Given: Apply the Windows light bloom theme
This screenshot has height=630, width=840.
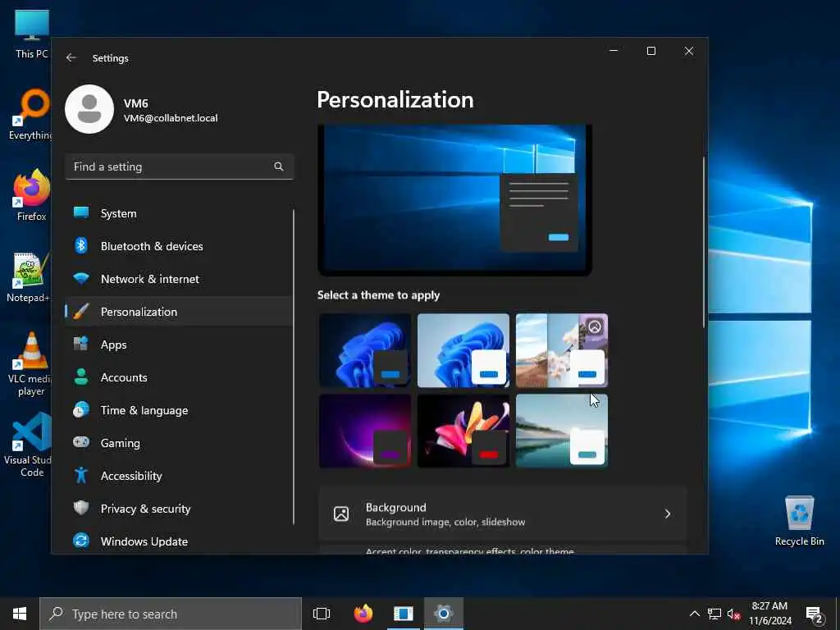Looking at the screenshot, I should click(463, 350).
